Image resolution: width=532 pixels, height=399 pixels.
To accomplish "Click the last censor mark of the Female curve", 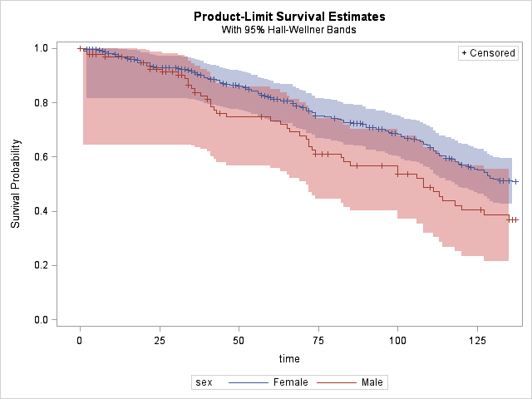I will pyautogui.click(x=516, y=181).
